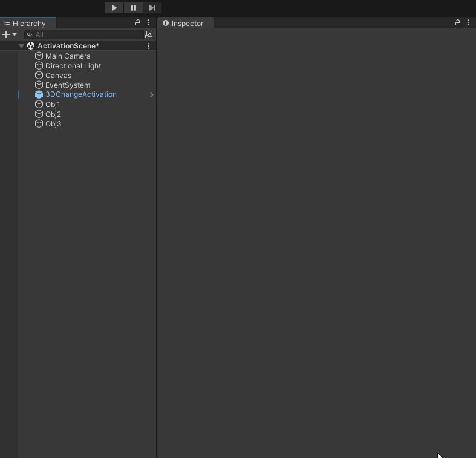This screenshot has height=458, width=476.
Task: Collapse the ActivationScene foldout triangle
Action: [x=21, y=46]
